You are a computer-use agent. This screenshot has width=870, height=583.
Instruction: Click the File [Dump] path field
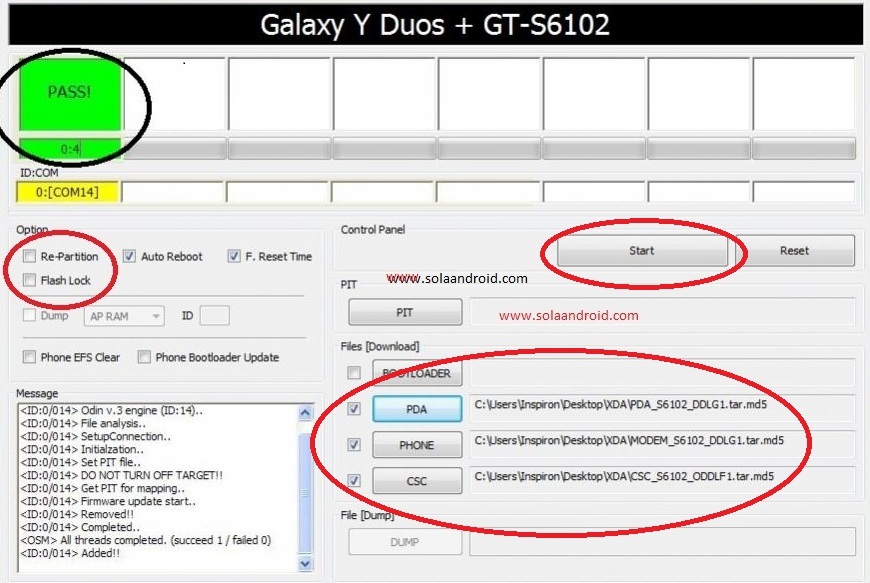662,542
